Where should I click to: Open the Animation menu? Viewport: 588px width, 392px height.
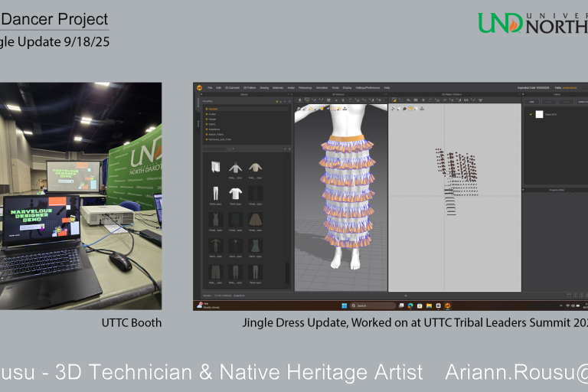(322, 88)
